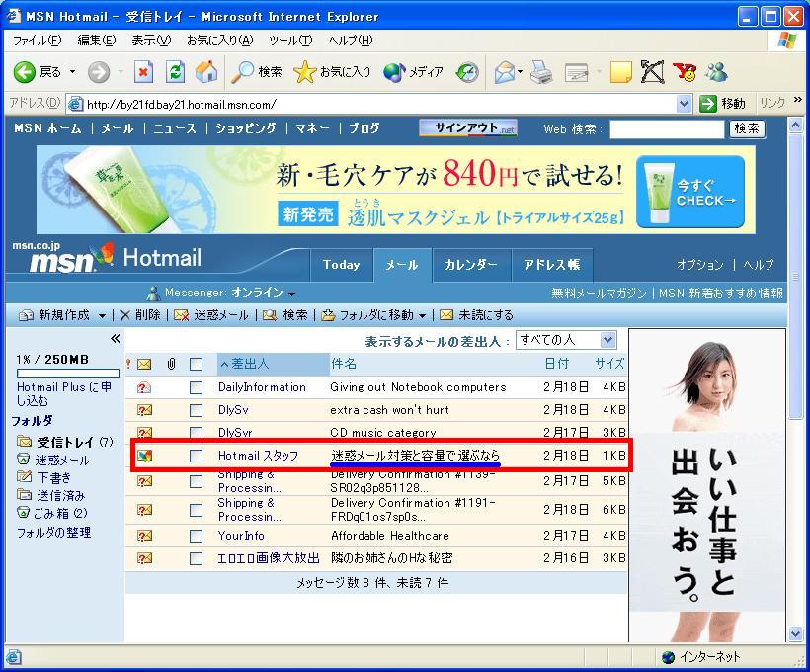Image resolution: width=810 pixels, height=672 pixels.
Task: Click the 250MB storage usage bar
Action: coord(68,373)
